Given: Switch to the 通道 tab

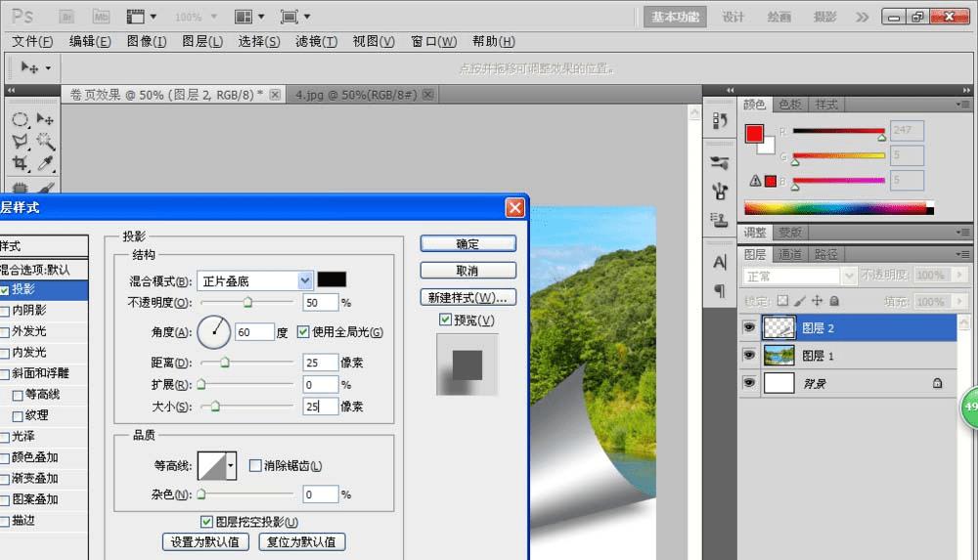Looking at the screenshot, I should pyautogui.click(x=790, y=254).
